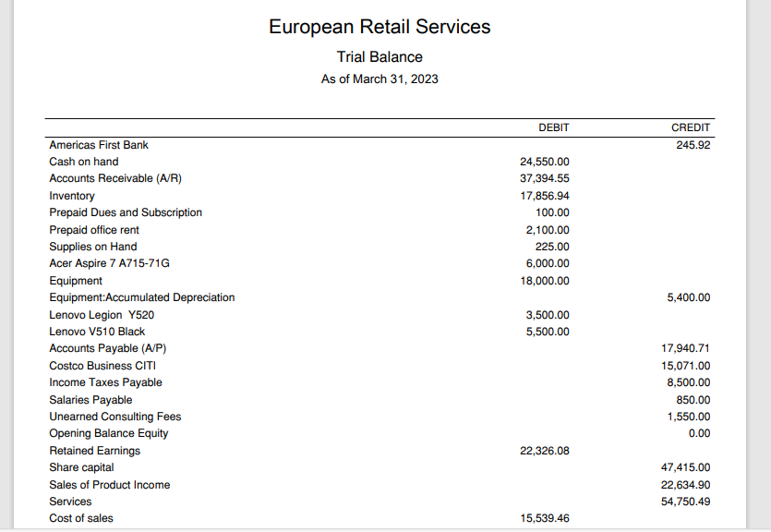Click the Acer Aspire 7 A715-71G row
The image size is (771, 532).
point(379,263)
